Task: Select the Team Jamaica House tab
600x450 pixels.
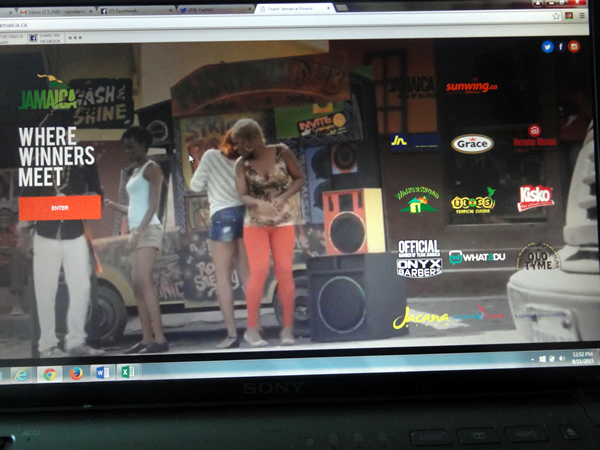Action: click(x=294, y=8)
